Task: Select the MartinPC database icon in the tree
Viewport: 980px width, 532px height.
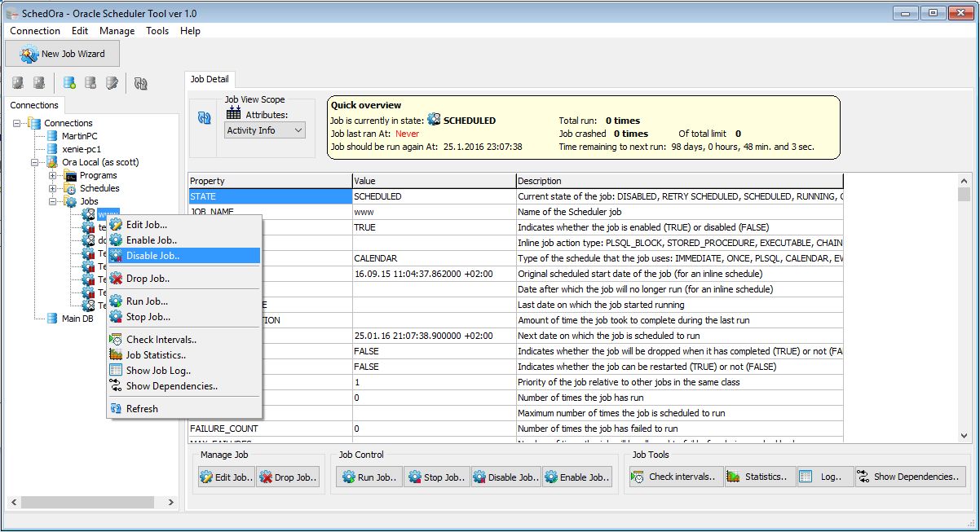Action: pos(52,136)
